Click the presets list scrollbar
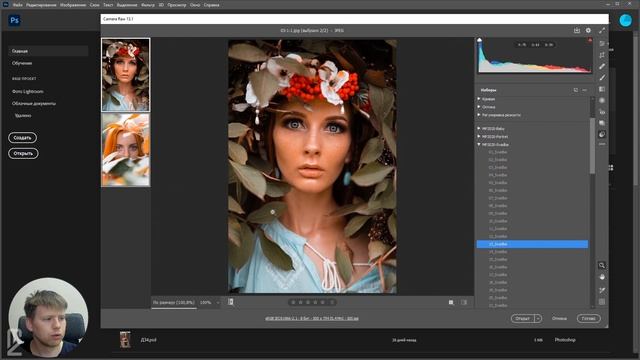Screen dimensions: 640x360 [592, 145]
